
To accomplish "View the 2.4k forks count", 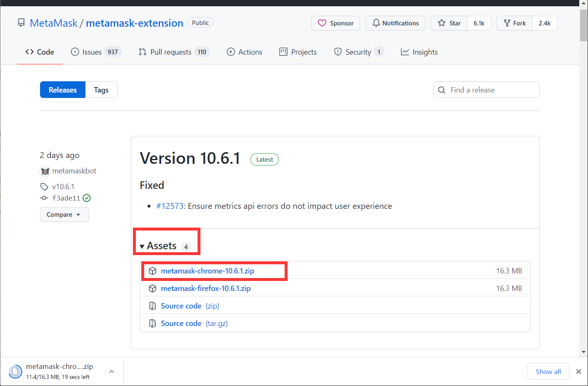I will [x=545, y=23].
